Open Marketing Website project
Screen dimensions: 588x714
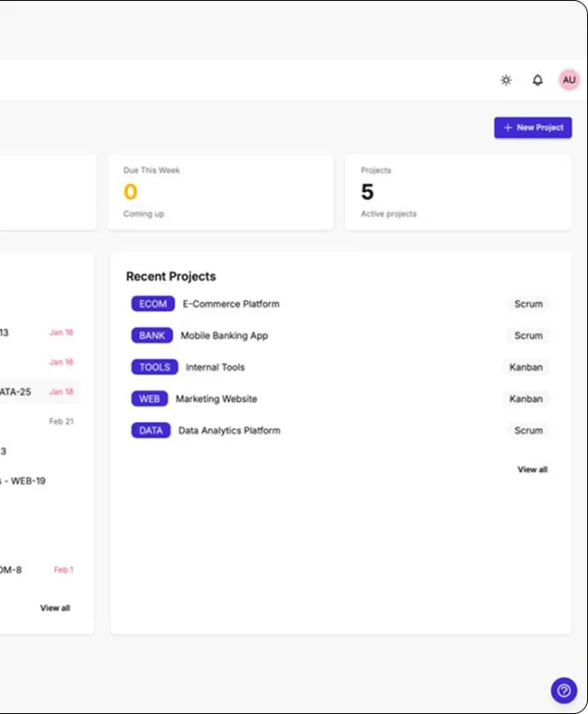216,398
